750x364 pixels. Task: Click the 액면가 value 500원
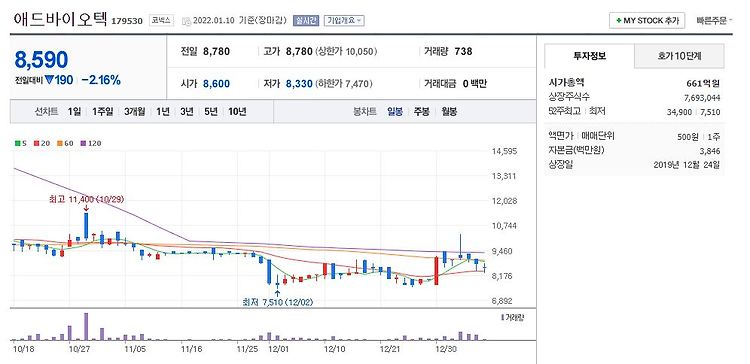click(x=687, y=137)
